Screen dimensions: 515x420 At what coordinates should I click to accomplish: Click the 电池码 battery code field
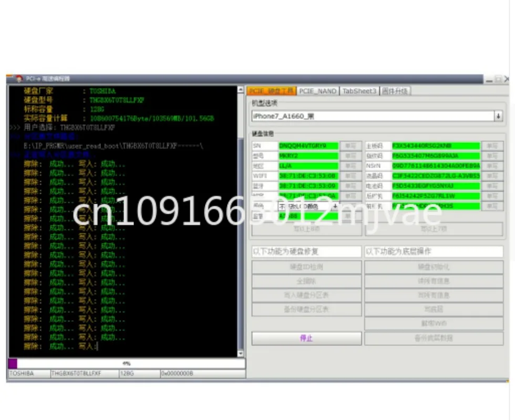pyautogui.click(x=436, y=186)
